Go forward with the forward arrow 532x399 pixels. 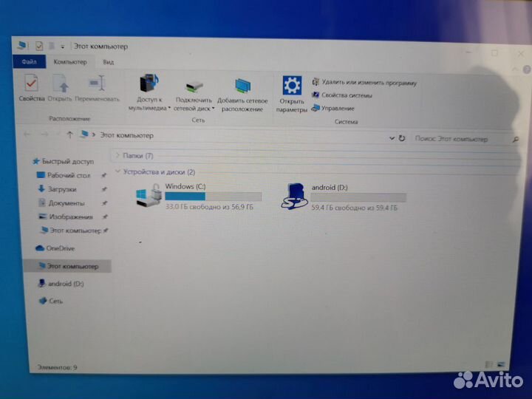(44, 134)
